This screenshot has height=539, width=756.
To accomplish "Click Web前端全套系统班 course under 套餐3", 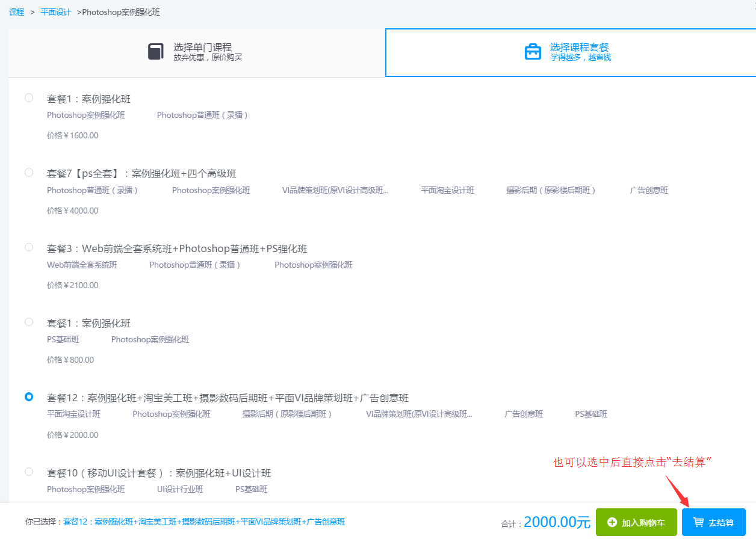I will (82, 265).
